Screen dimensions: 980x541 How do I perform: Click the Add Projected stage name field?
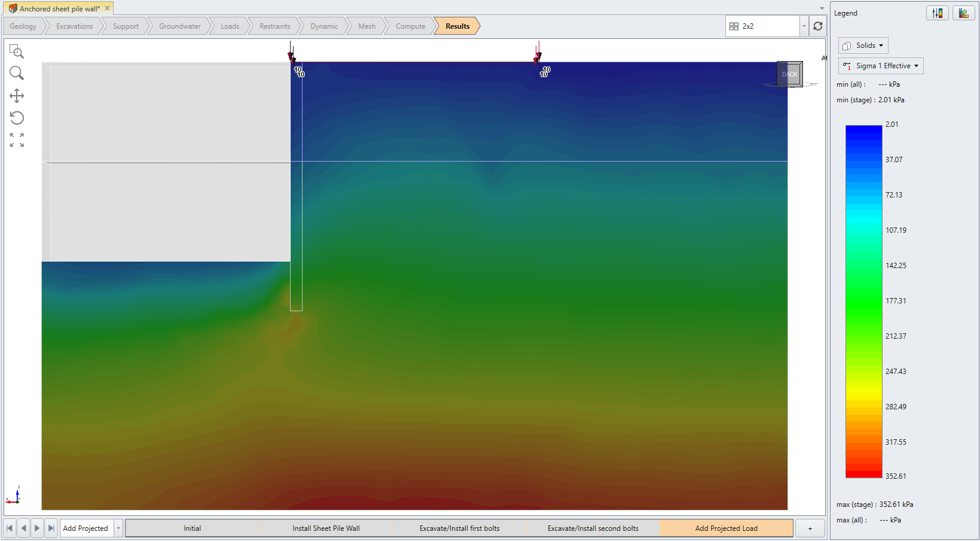tap(87, 528)
